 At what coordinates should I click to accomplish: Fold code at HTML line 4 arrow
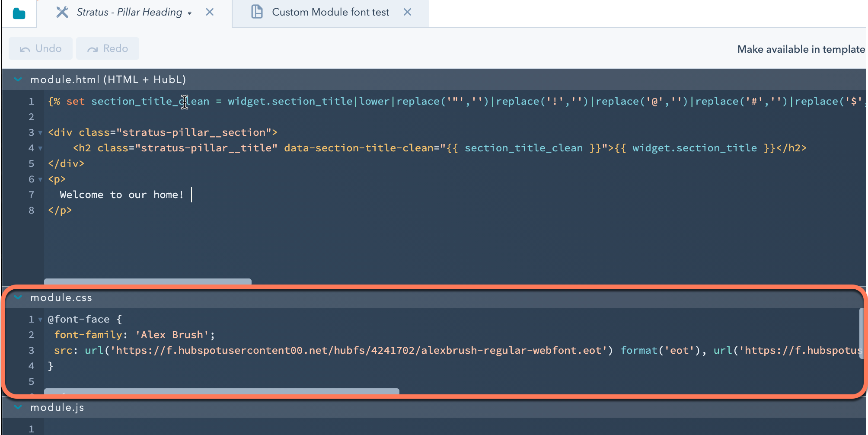pyautogui.click(x=40, y=148)
